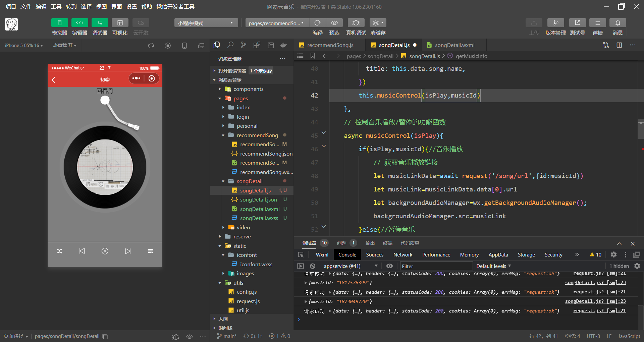
Task: Collapse the recommendSong folder
Action: tap(257, 135)
